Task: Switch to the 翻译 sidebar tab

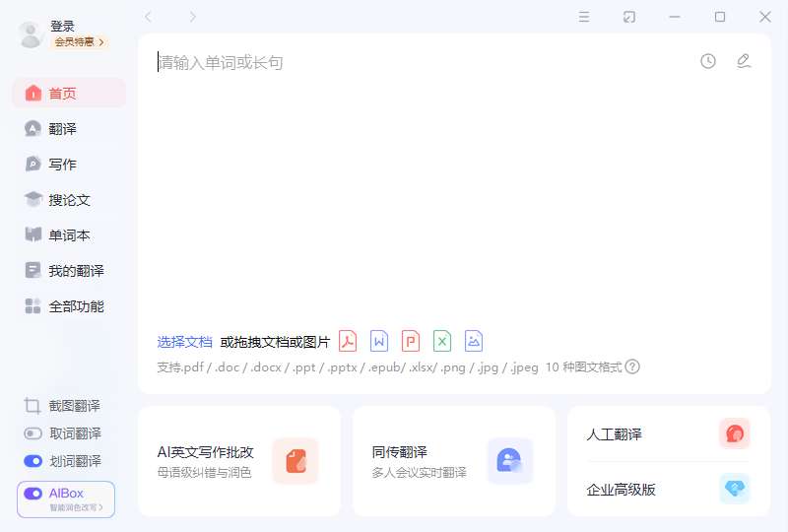Action: click(x=63, y=129)
